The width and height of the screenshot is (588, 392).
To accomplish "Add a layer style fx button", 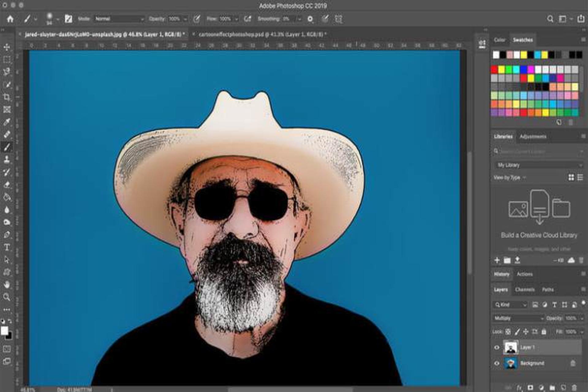I will pyautogui.click(x=520, y=388).
